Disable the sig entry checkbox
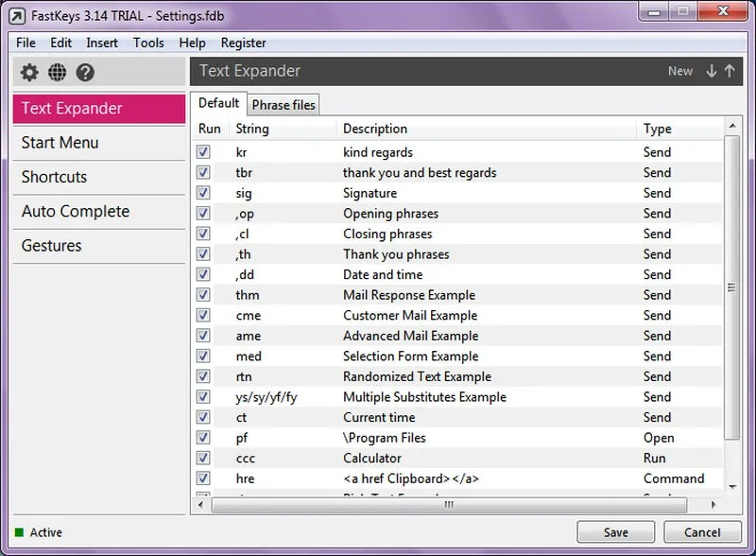The height and width of the screenshot is (556, 756). tap(203, 193)
